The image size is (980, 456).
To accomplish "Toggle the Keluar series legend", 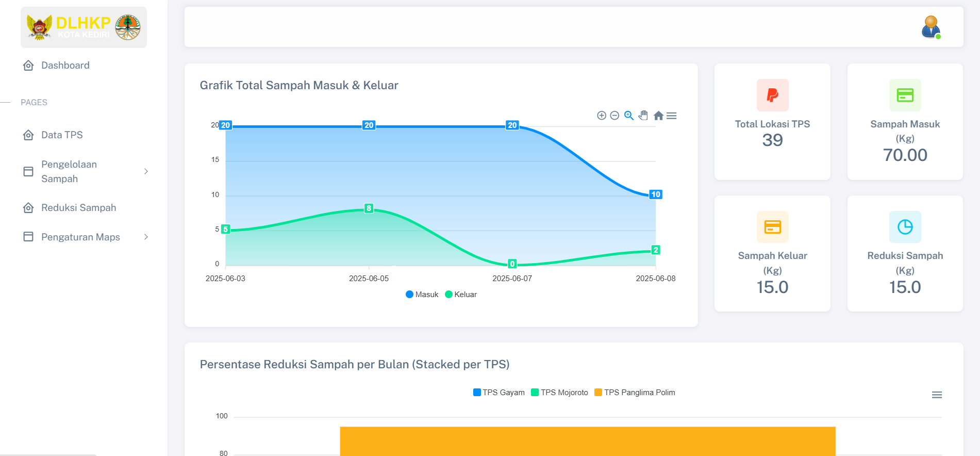I will coord(461,295).
